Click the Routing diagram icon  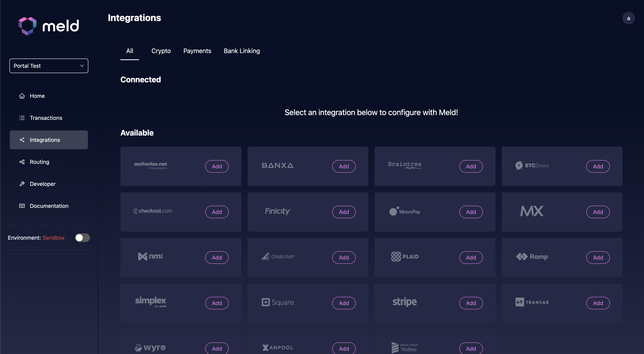[22, 162]
